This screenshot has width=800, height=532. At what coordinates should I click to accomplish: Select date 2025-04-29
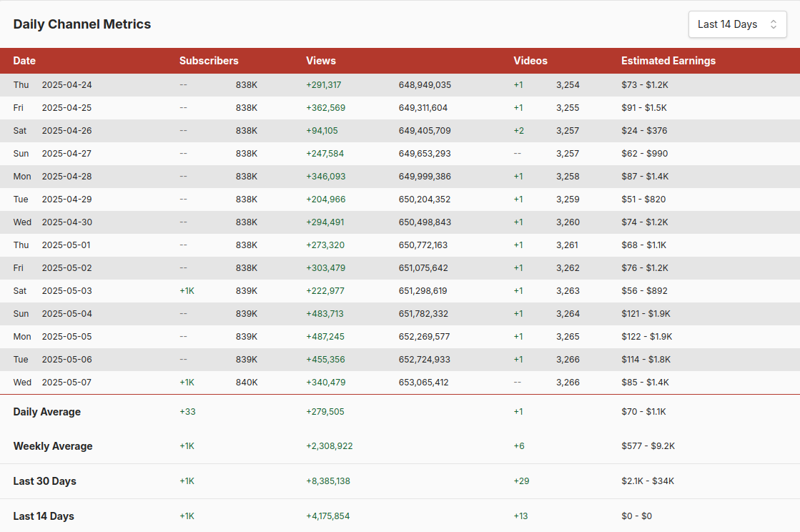point(66,199)
